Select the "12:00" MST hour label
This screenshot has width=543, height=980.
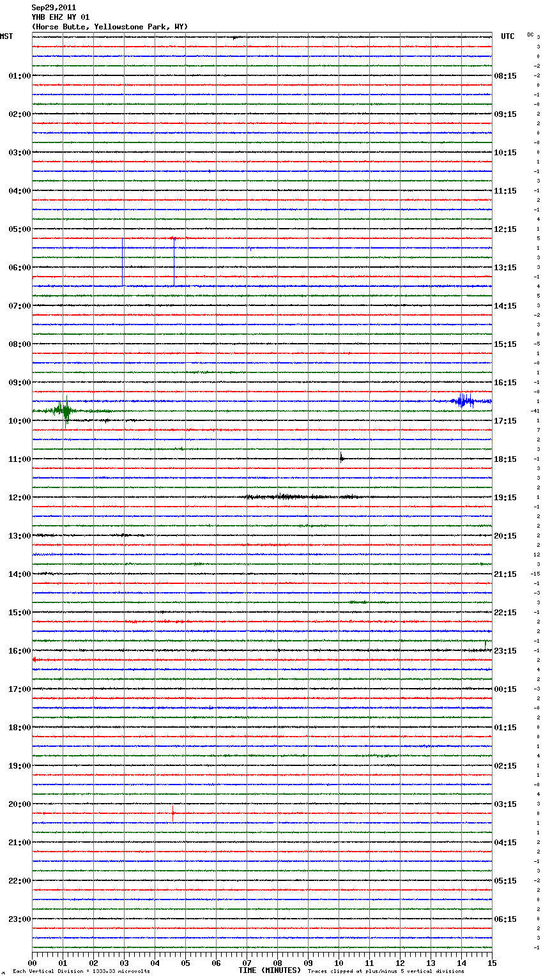(20, 498)
